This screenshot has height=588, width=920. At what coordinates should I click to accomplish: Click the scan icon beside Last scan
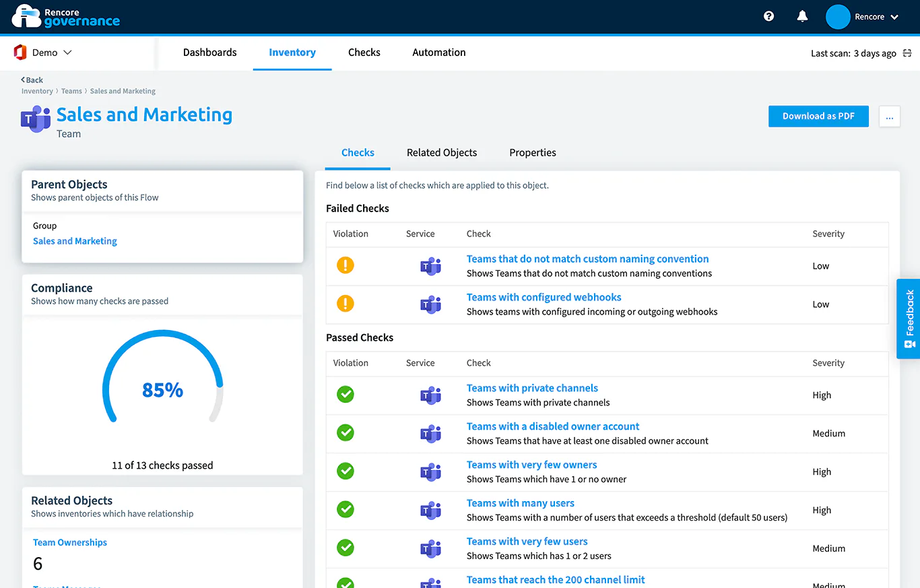907,53
